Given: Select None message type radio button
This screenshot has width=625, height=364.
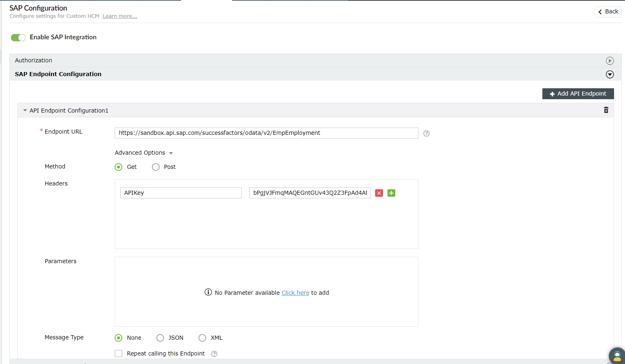Looking at the screenshot, I should [119, 338].
